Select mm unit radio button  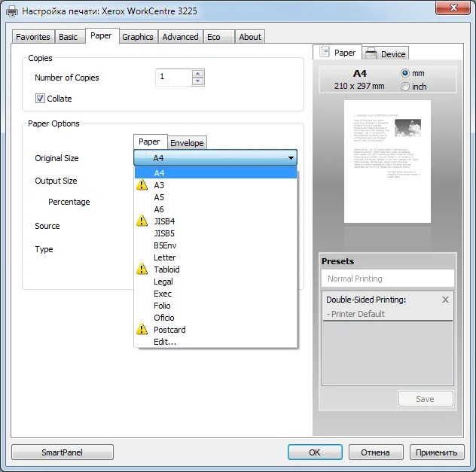coord(405,73)
